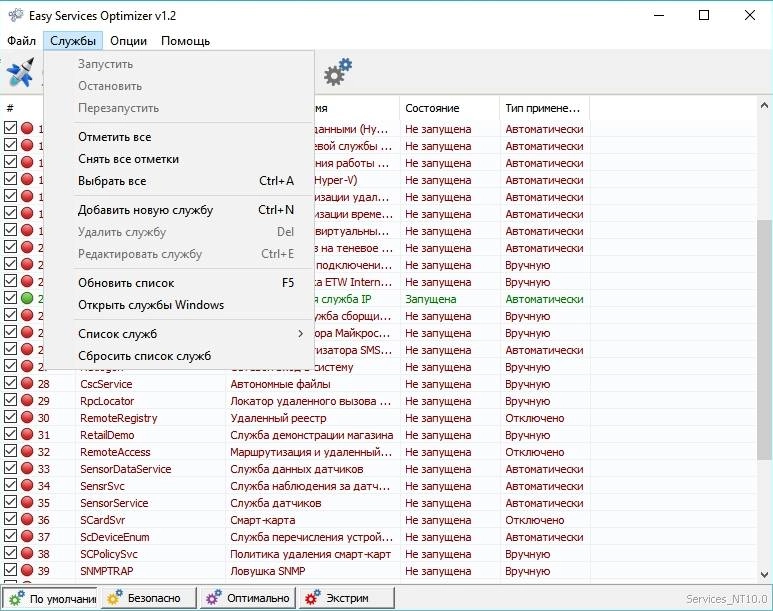The height and width of the screenshot is (611, 773).
Task: Toggle checkbox for CscService row
Action: pos(10,383)
